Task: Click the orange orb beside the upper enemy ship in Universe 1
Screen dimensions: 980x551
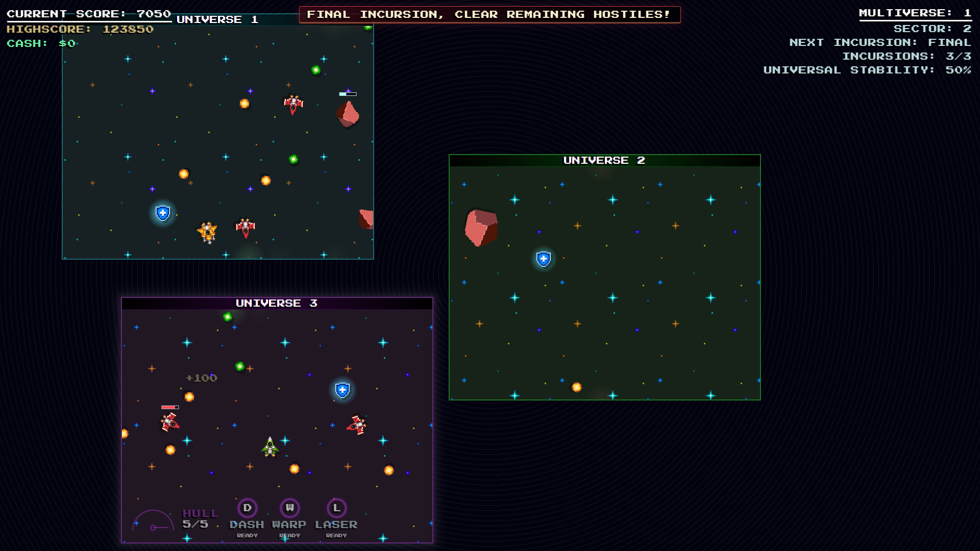Action: [244, 104]
